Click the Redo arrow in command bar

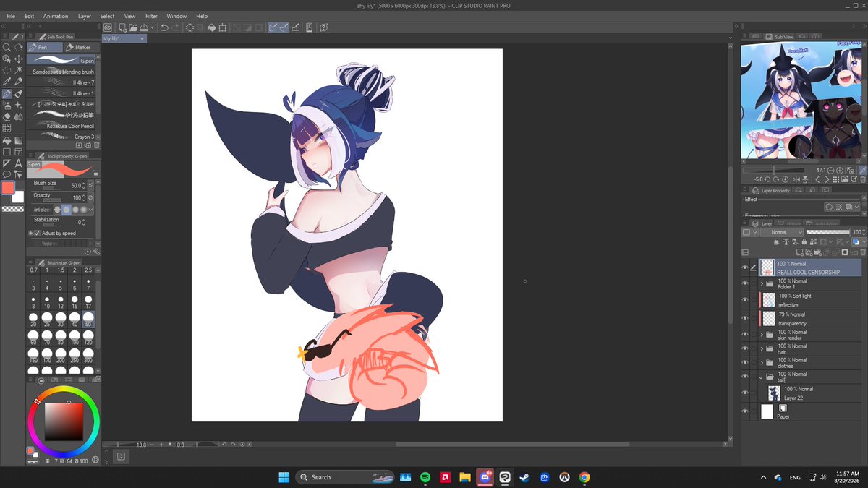pos(176,27)
